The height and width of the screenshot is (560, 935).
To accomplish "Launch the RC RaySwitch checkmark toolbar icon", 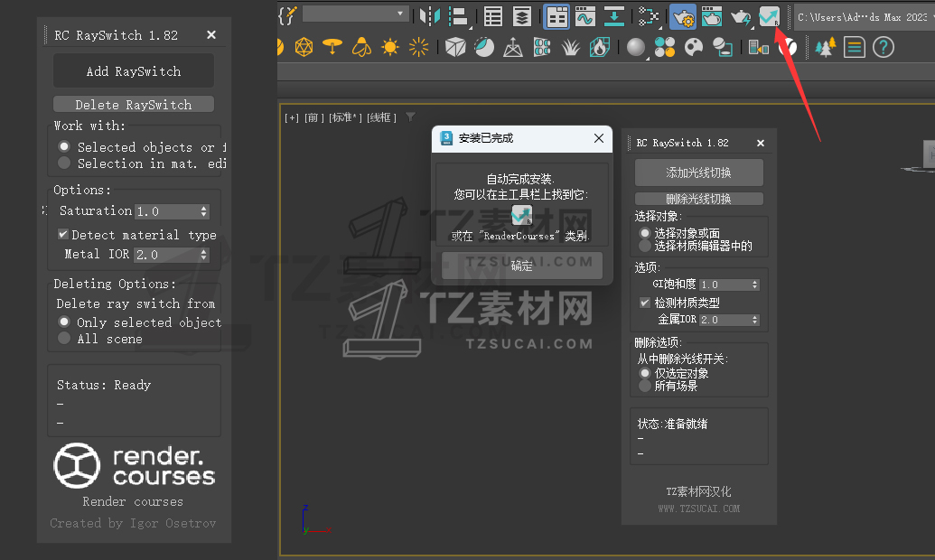I will pos(769,16).
